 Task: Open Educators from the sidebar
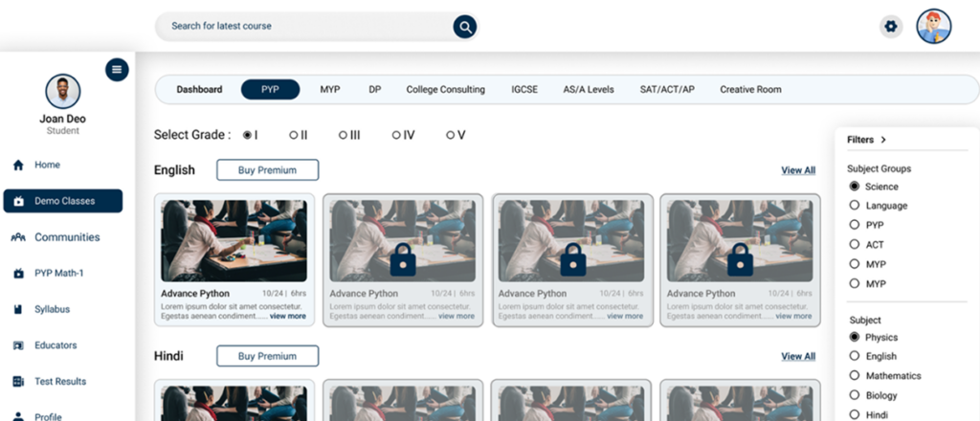56,345
